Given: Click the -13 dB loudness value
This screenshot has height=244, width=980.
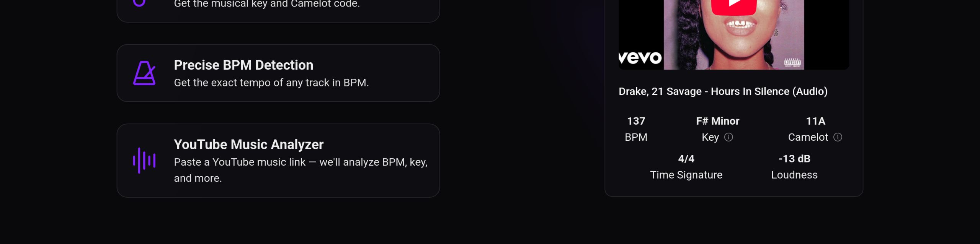Looking at the screenshot, I should [794, 159].
